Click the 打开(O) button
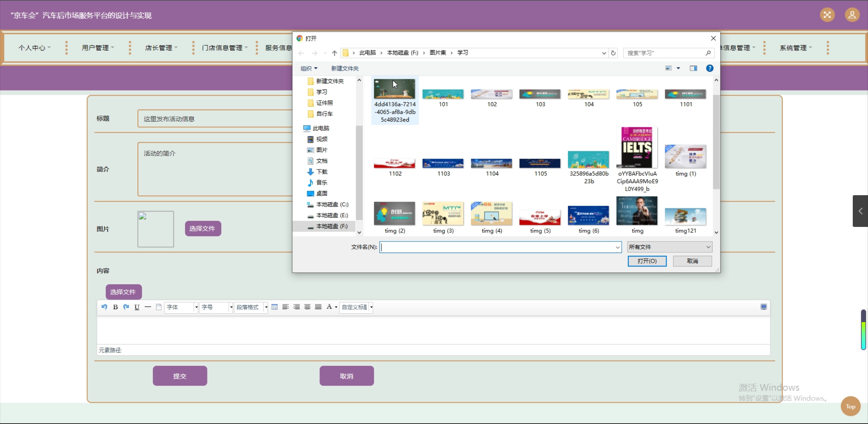The width and height of the screenshot is (868, 424). pos(646,261)
